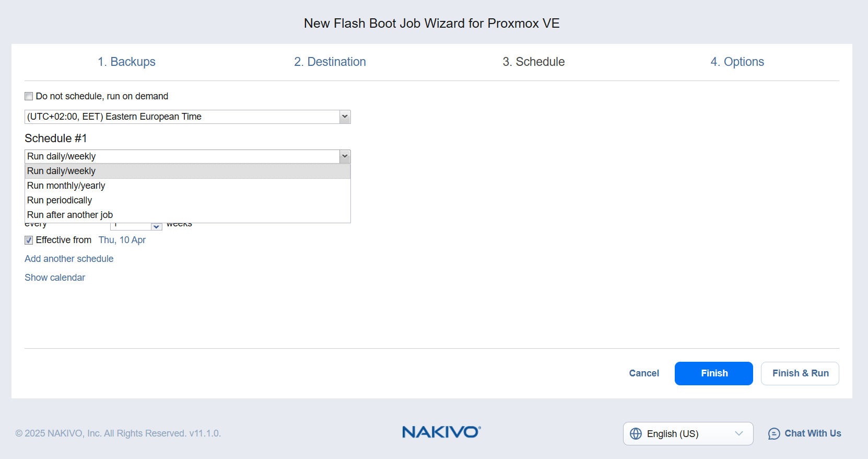Image resolution: width=868 pixels, height=459 pixels.
Task: Click the NAKIVO logo in footer
Action: (x=441, y=432)
